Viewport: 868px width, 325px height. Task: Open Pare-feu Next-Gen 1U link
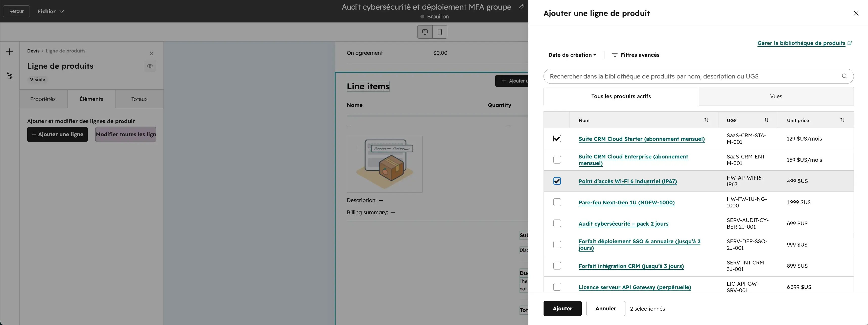pyautogui.click(x=626, y=203)
